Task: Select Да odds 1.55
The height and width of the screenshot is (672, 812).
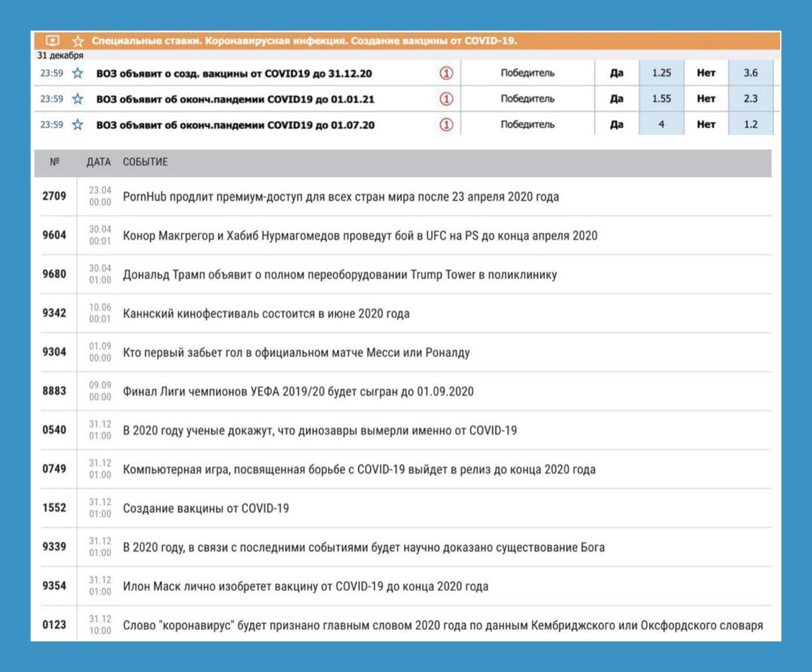Action: [x=661, y=98]
